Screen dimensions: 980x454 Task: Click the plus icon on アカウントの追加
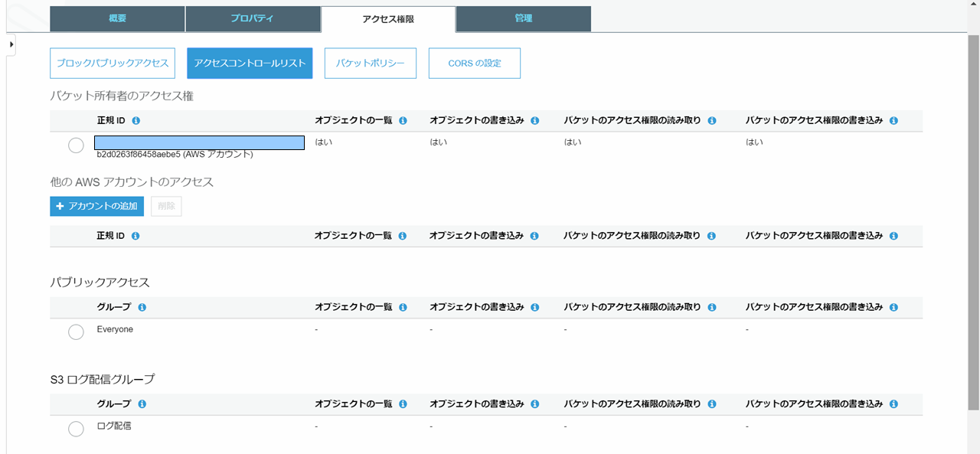click(x=60, y=207)
